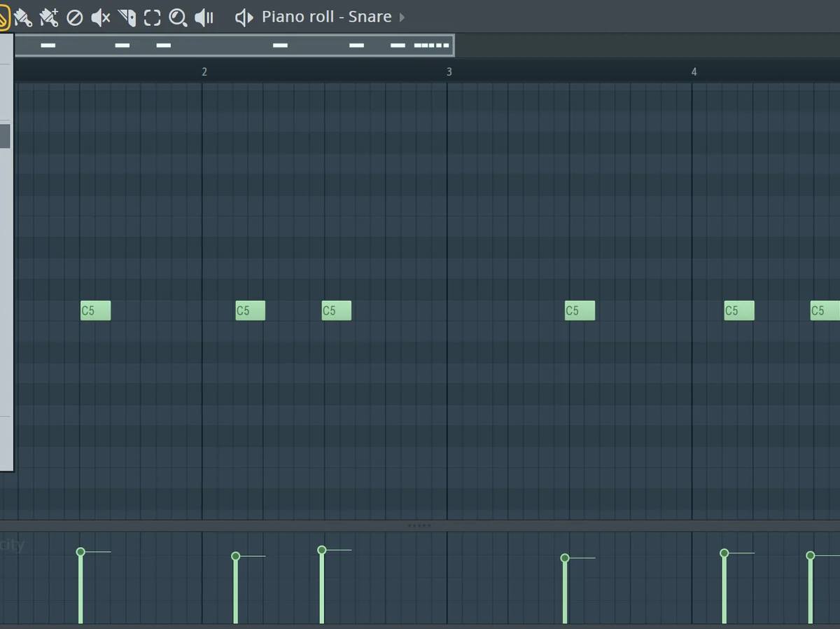Viewport: 840px width, 629px height.
Task: Click velocity handle of second bar 2 note
Action: (321, 550)
